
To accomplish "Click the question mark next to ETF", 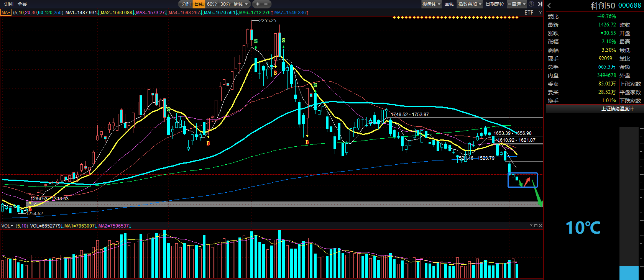I will click(540, 13).
